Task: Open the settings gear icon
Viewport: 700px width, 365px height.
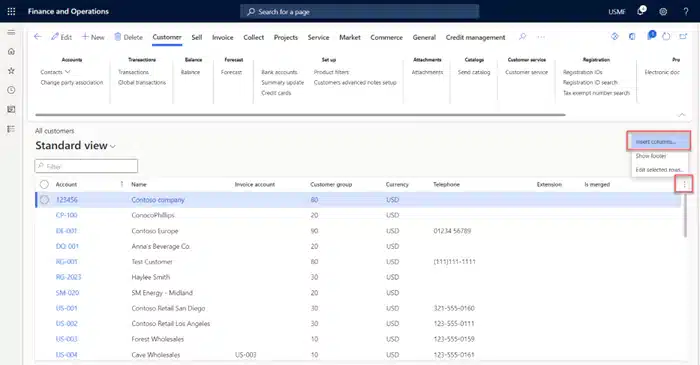Action: pyautogui.click(x=663, y=12)
